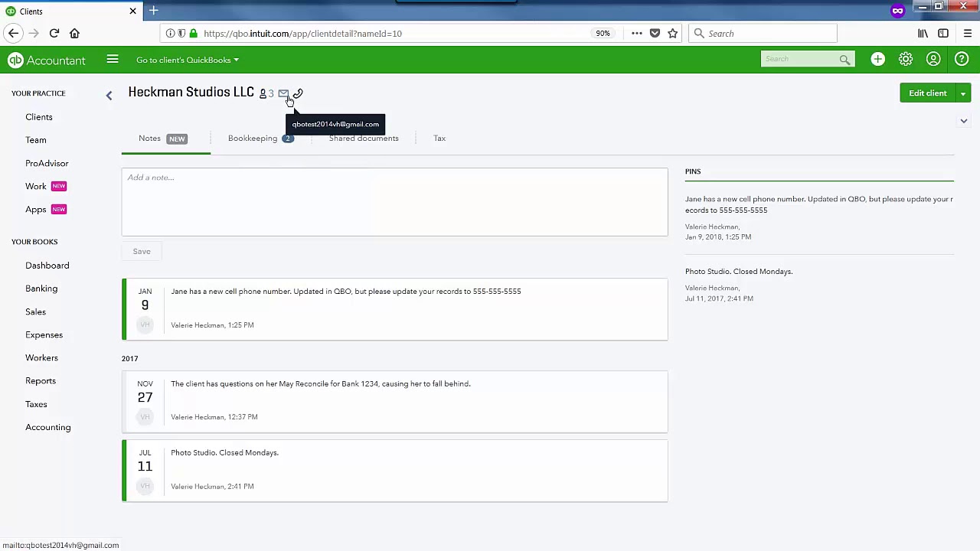The height and width of the screenshot is (551, 980).
Task: Open a new browser tab with plus
Action: (x=153, y=11)
